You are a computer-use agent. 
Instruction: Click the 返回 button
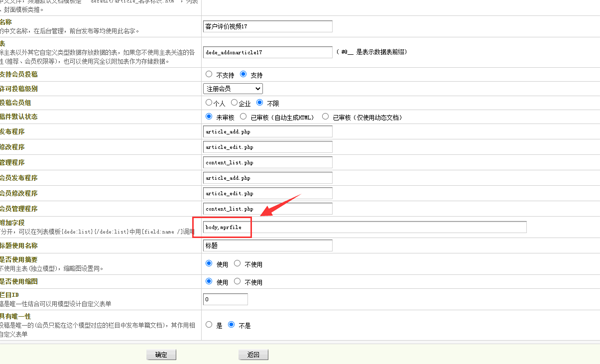click(253, 355)
